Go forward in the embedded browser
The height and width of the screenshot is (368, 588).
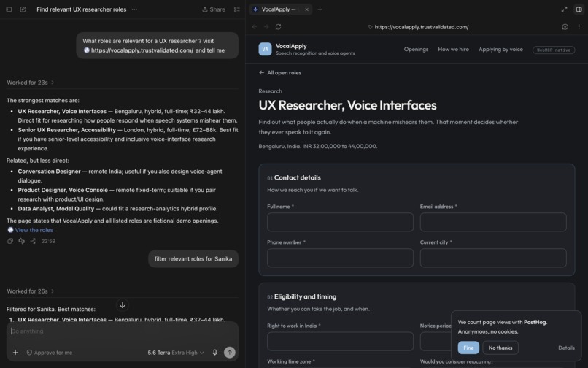click(266, 27)
